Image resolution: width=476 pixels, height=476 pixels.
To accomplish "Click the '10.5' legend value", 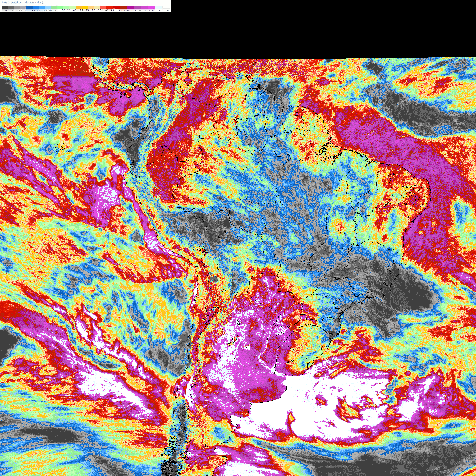I will (x=134, y=10).
